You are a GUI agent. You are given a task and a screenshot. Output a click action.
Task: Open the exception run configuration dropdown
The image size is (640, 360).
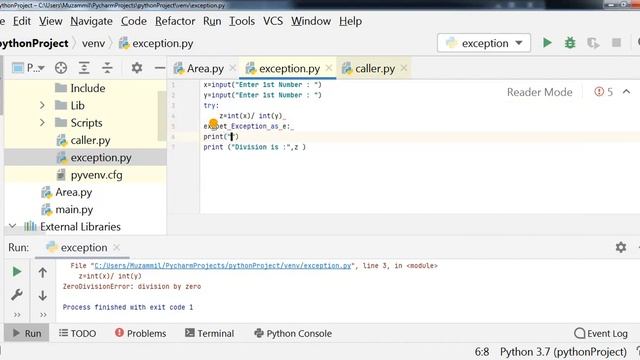tap(484, 43)
